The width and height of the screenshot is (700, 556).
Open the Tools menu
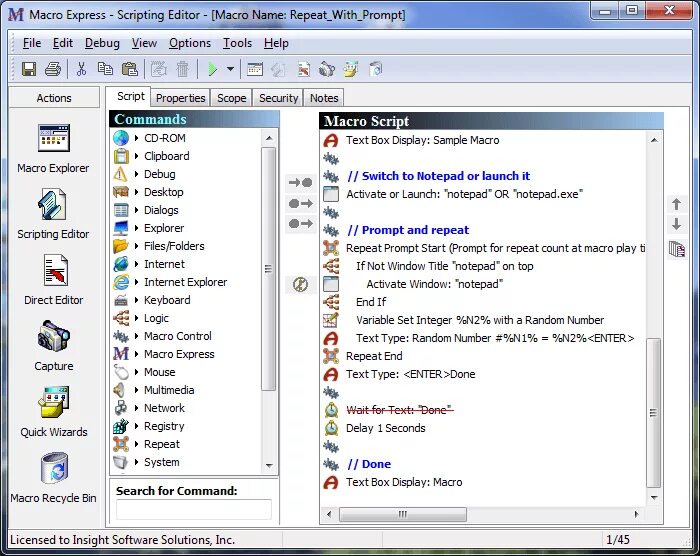click(238, 43)
